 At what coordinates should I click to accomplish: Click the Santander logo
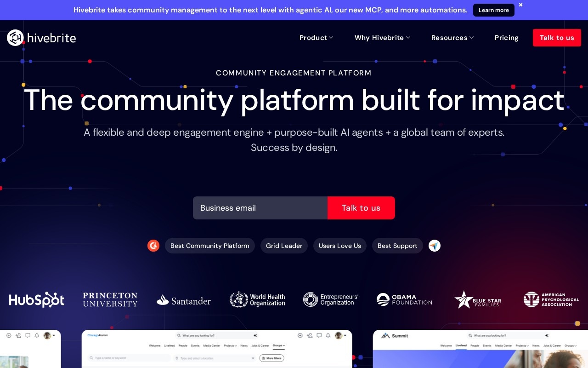click(184, 300)
